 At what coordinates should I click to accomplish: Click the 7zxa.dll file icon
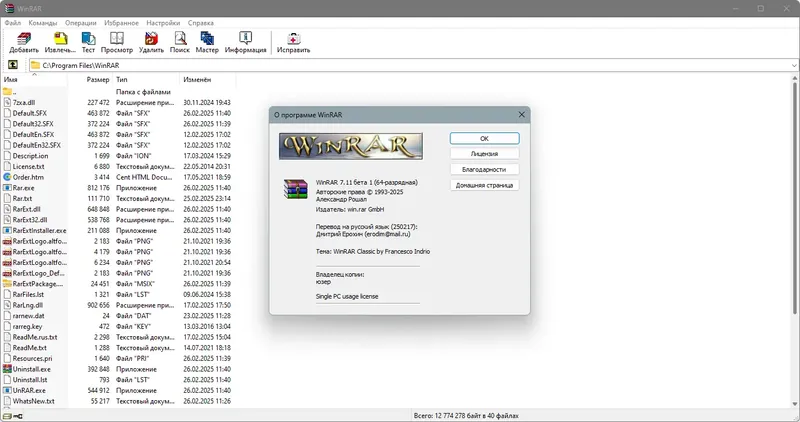(x=7, y=103)
